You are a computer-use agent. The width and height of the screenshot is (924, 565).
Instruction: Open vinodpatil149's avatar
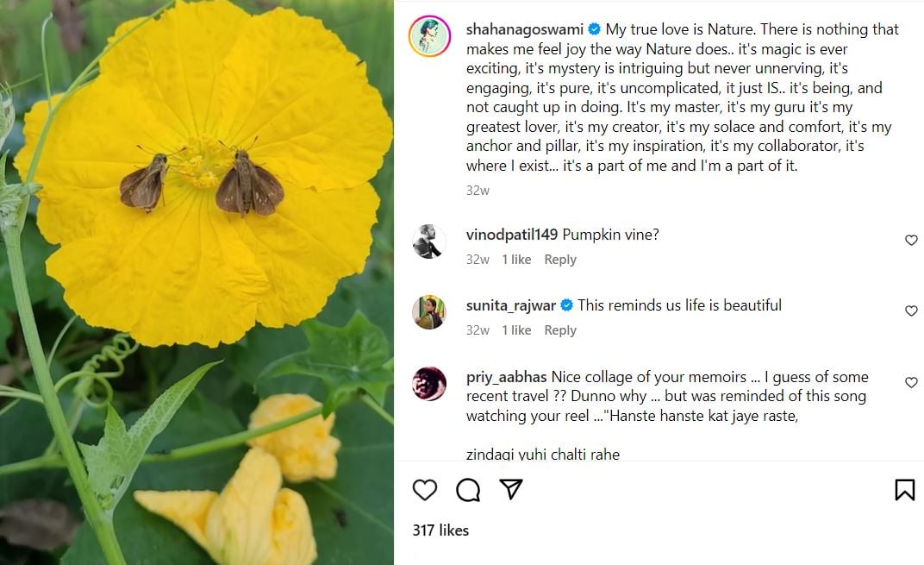coord(429,242)
